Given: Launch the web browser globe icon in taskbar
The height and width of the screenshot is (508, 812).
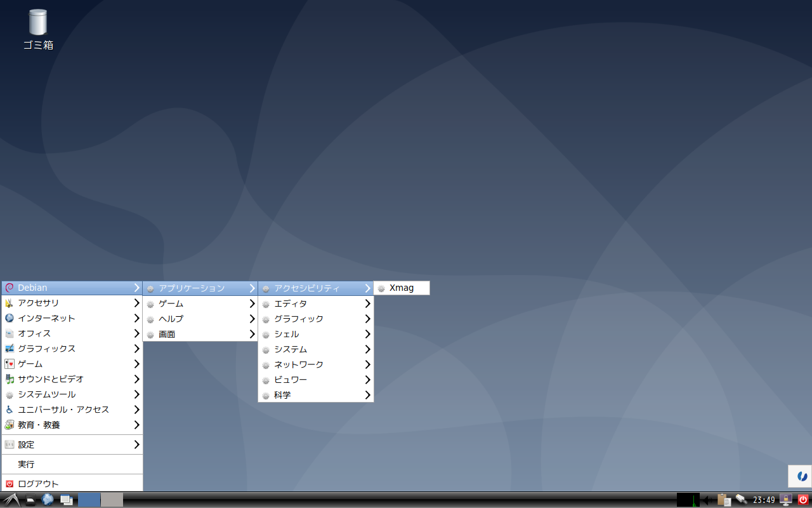Looking at the screenshot, I should [x=48, y=500].
